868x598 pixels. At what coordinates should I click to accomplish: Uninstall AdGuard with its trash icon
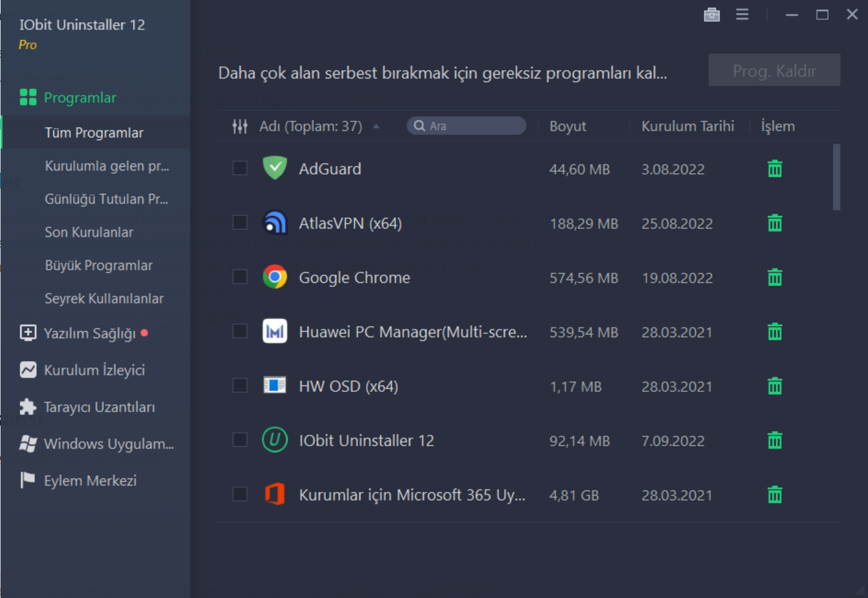(775, 168)
